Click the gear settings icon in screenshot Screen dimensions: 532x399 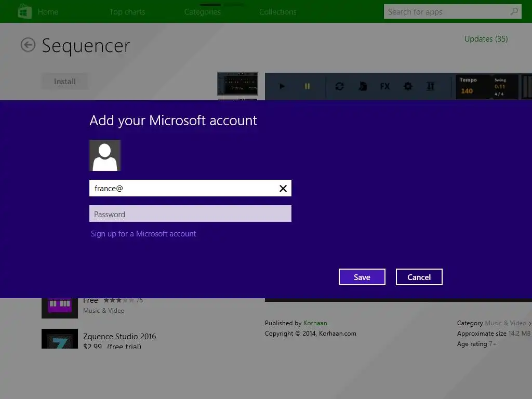(408, 86)
